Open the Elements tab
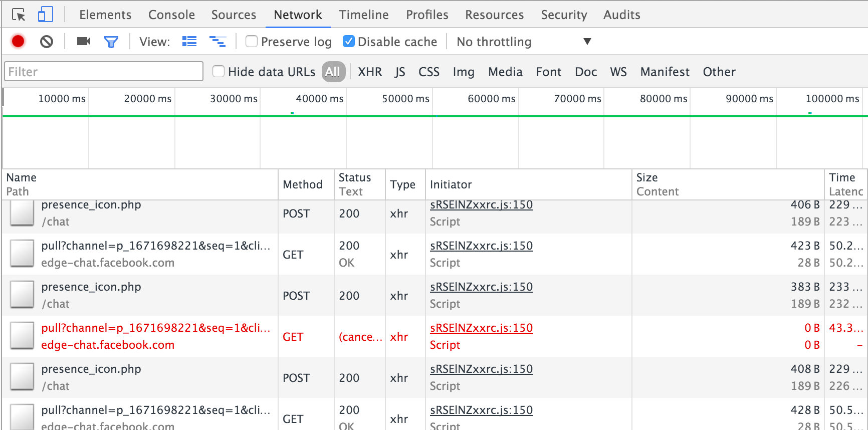Screen dimensions: 868x430 pyautogui.click(x=105, y=15)
